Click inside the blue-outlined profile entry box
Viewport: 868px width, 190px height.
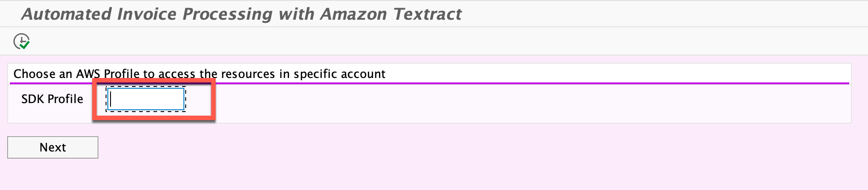point(146,99)
